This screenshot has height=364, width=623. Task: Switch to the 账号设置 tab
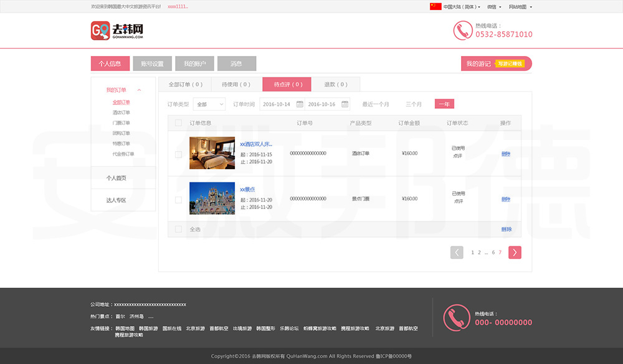tap(152, 63)
